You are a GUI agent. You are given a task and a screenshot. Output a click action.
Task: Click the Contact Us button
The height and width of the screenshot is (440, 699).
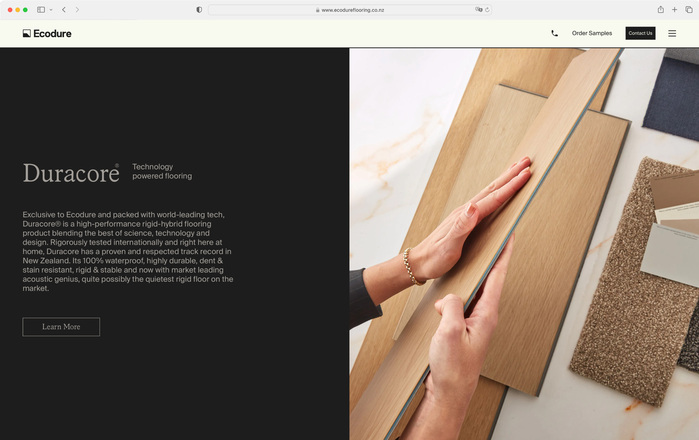pyautogui.click(x=640, y=33)
